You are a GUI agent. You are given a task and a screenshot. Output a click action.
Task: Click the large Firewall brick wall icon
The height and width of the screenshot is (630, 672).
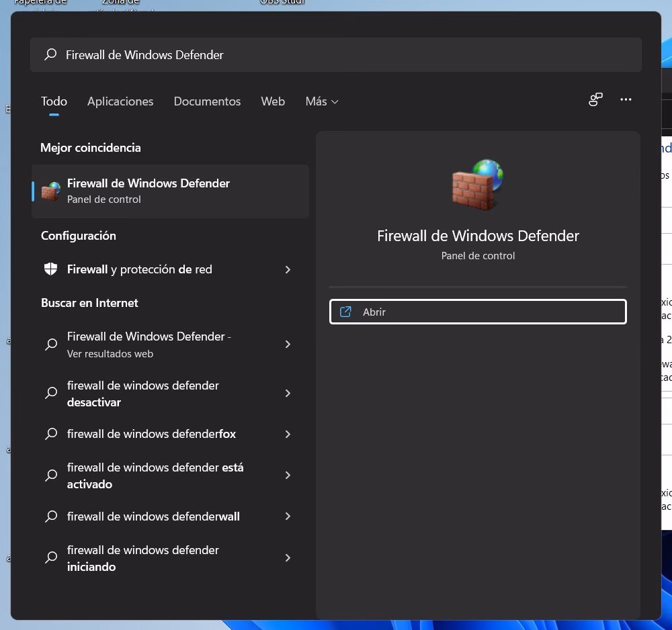point(478,184)
